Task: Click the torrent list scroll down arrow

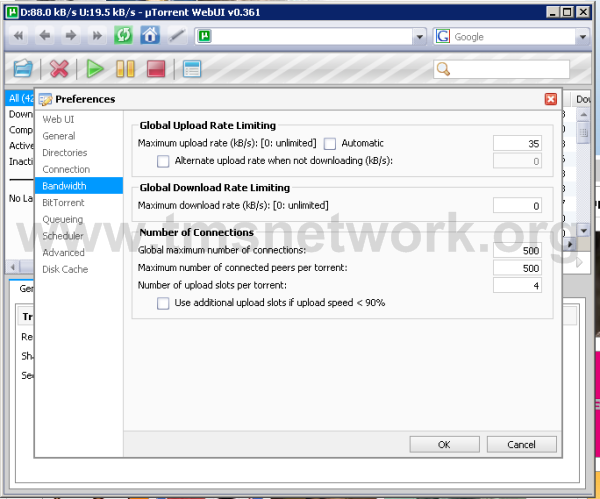Action: tap(583, 231)
